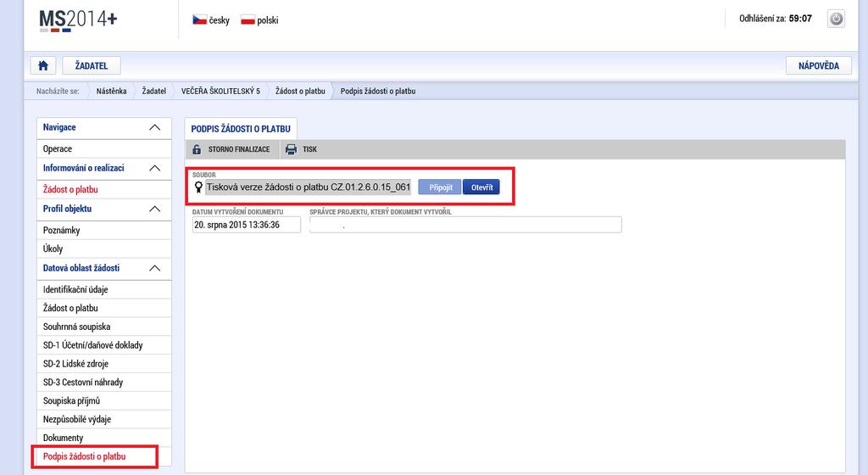Go to Žadatel breadcrumb
This screenshot has width=868, height=475.
click(x=154, y=91)
